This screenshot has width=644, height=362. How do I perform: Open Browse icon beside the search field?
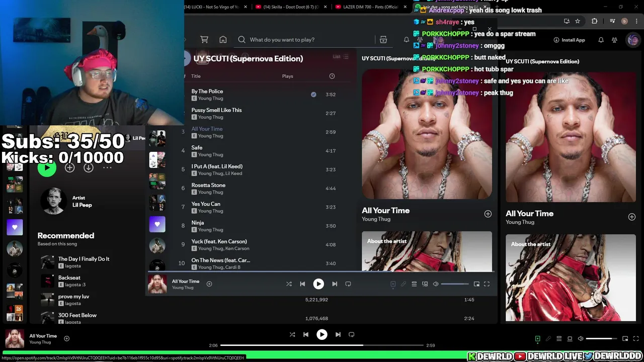[x=383, y=40]
